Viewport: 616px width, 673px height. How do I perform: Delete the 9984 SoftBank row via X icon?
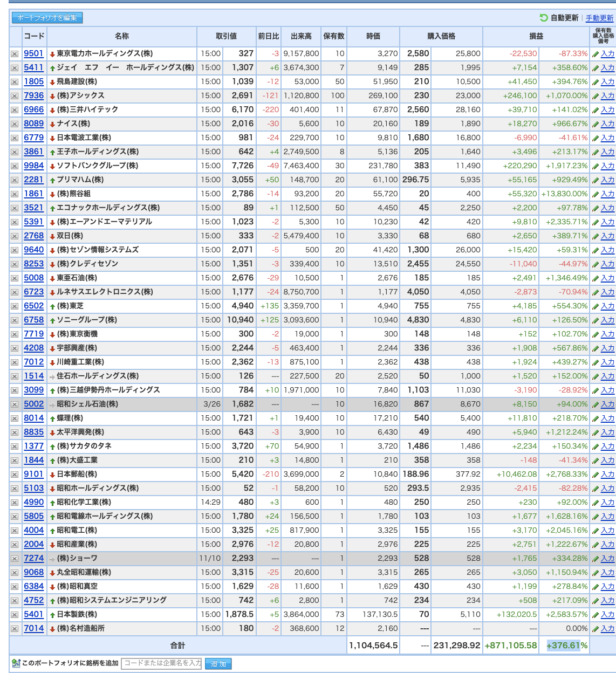[x=15, y=166]
